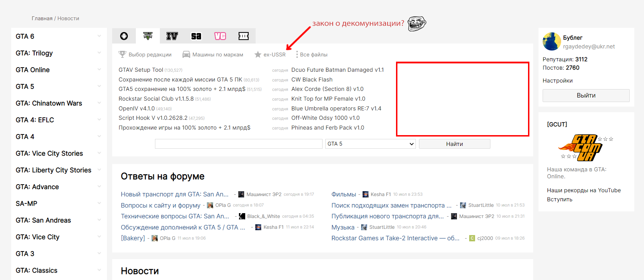The image size is (644, 280).
Task: Open Выбор редакции file filter
Action: pyautogui.click(x=150, y=55)
